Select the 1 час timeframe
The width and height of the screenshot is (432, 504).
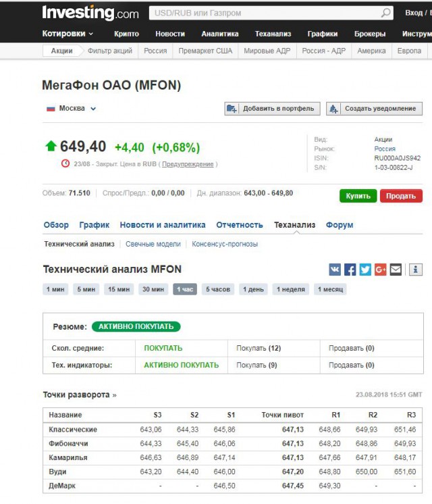185,289
